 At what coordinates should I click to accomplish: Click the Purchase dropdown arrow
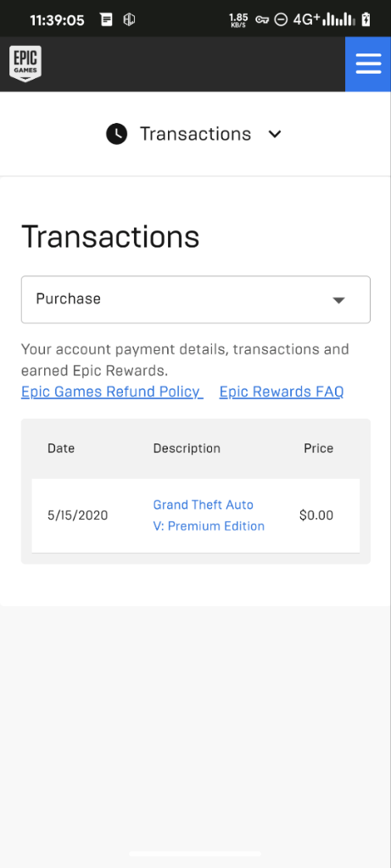click(339, 300)
